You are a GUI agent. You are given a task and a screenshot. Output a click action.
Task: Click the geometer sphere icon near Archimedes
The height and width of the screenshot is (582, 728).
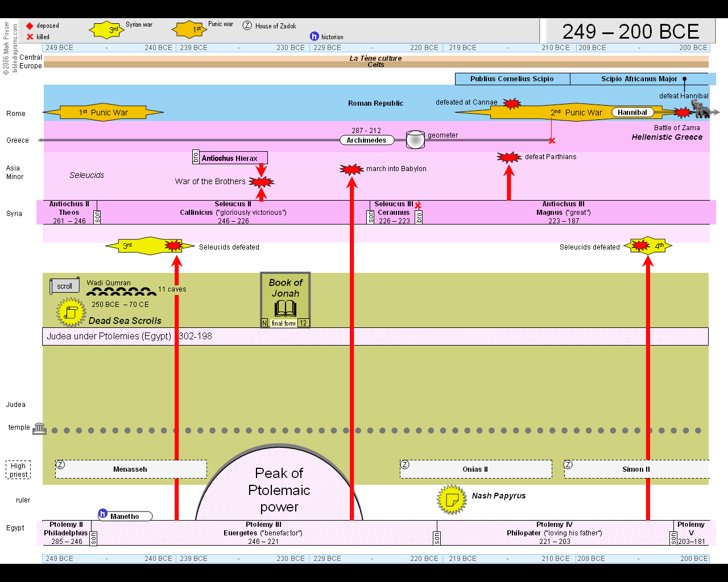click(415, 139)
